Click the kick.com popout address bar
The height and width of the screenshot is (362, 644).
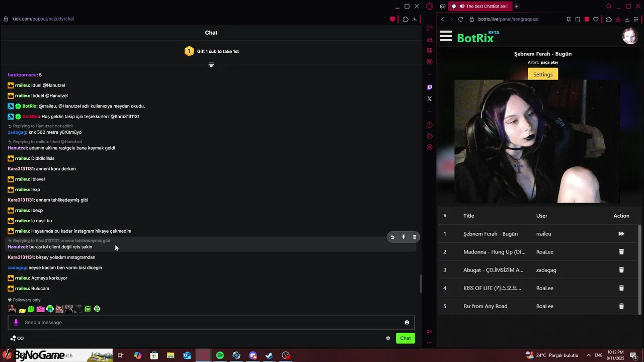43,19
